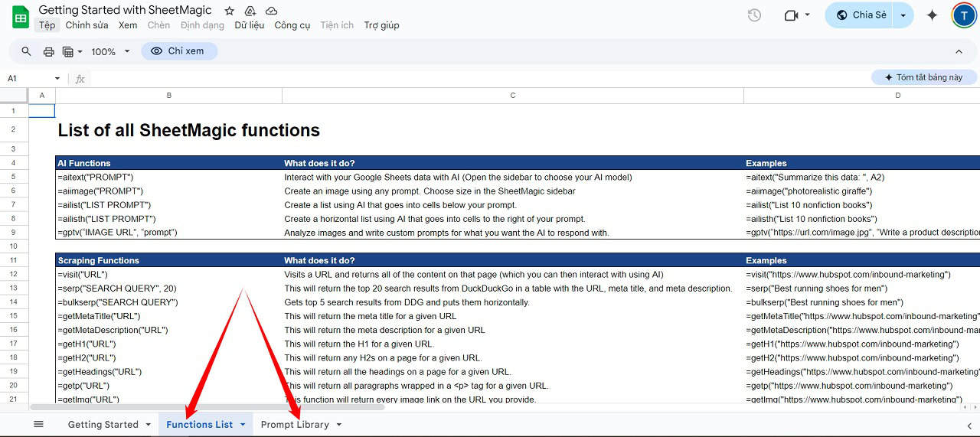Image resolution: width=980 pixels, height=437 pixels.
Task: Open version history clock icon
Action: [754, 15]
